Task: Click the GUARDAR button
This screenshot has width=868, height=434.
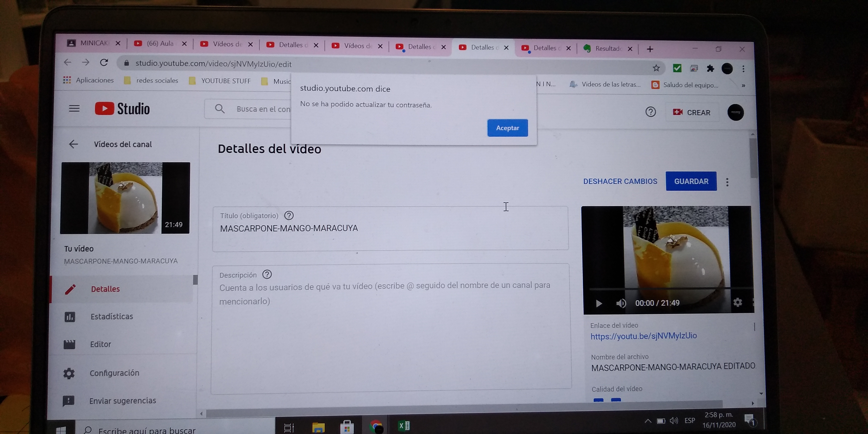Action: coord(691,181)
